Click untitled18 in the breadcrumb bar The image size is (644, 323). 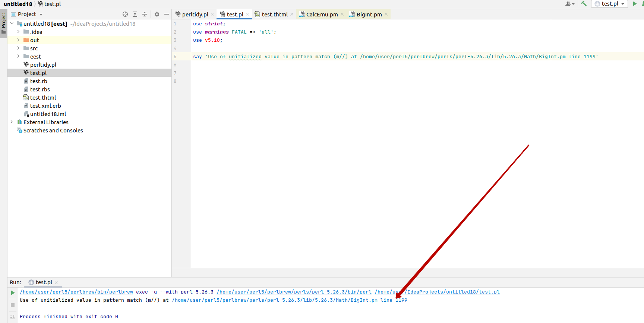coord(18,4)
